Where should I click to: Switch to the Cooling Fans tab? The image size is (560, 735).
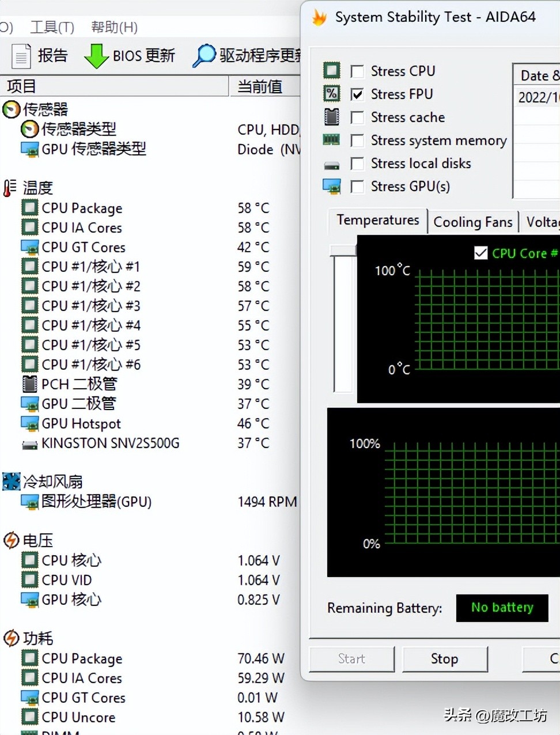(472, 222)
